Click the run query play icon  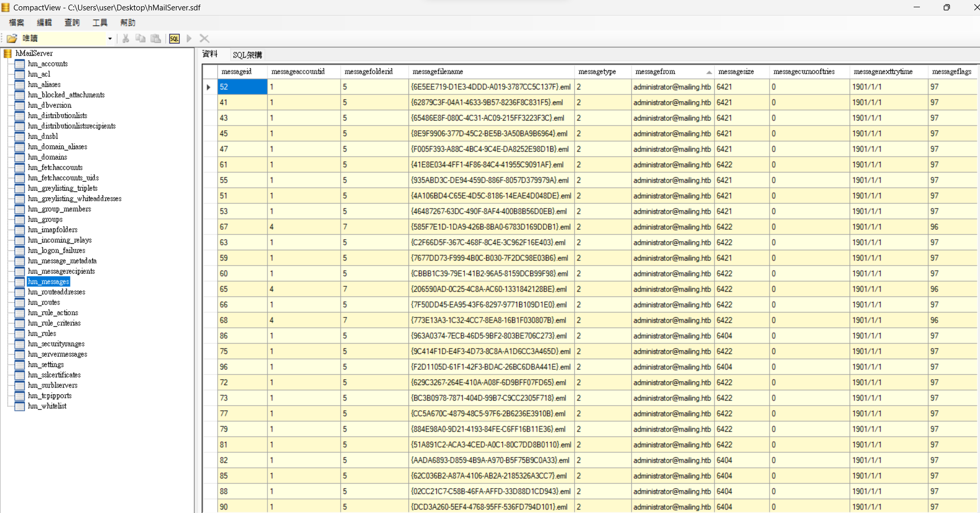coord(189,38)
